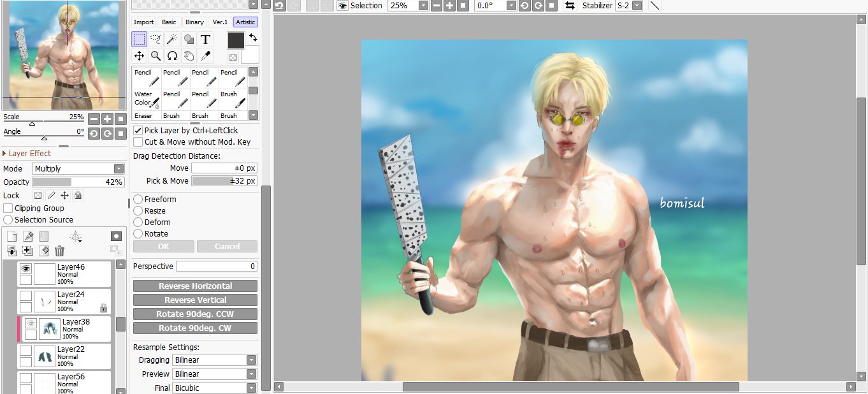
Task: Toggle the Selection visibility eye in toolbar
Action: pos(342,6)
